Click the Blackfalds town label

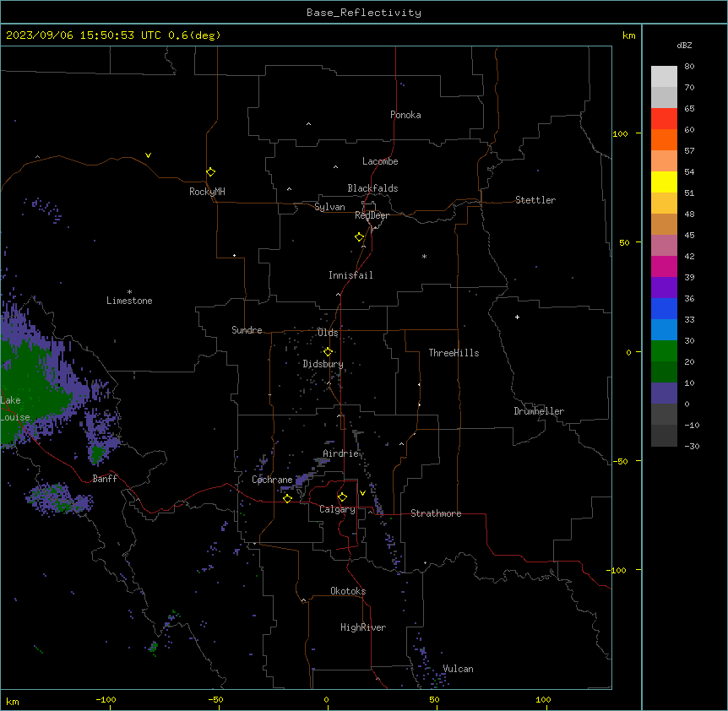tap(372, 188)
